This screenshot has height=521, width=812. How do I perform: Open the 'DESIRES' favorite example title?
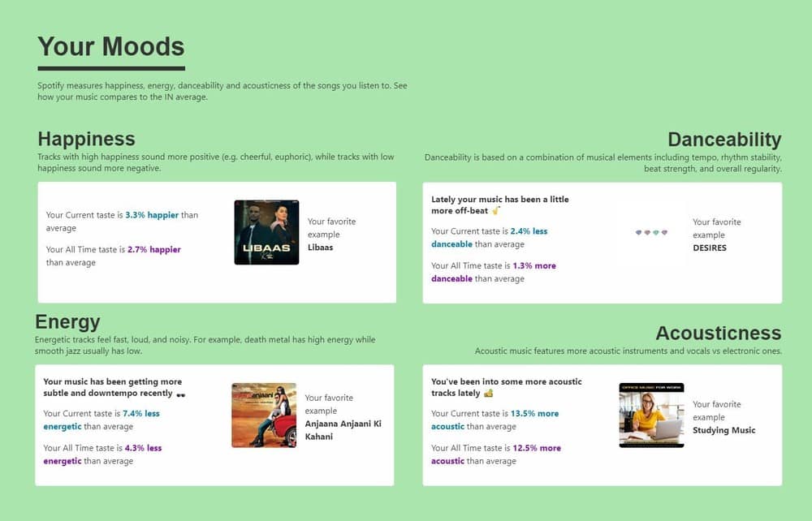coord(710,248)
